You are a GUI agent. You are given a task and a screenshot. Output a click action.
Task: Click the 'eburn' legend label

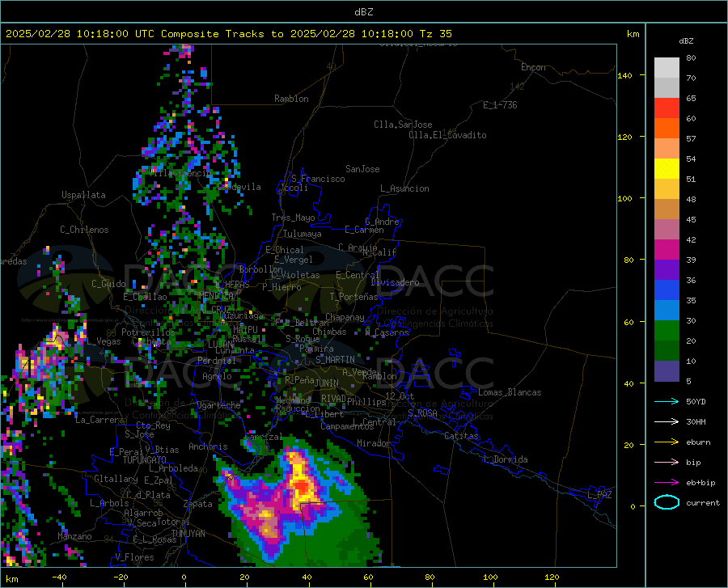pyautogui.click(x=698, y=442)
